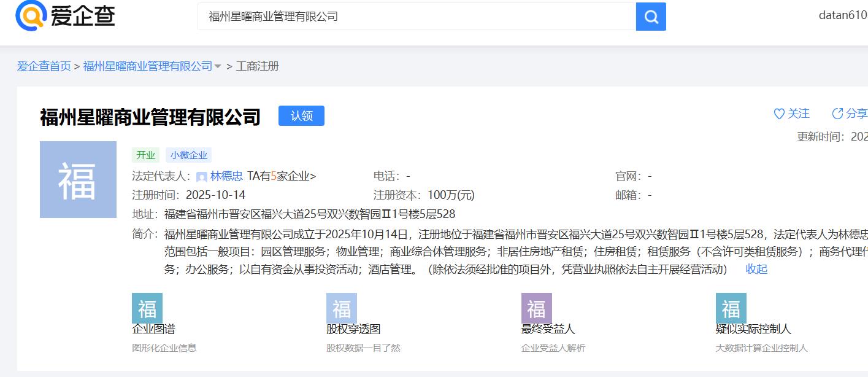Click the blue search magnifier button
This screenshot has height=377, width=868.
651,17
